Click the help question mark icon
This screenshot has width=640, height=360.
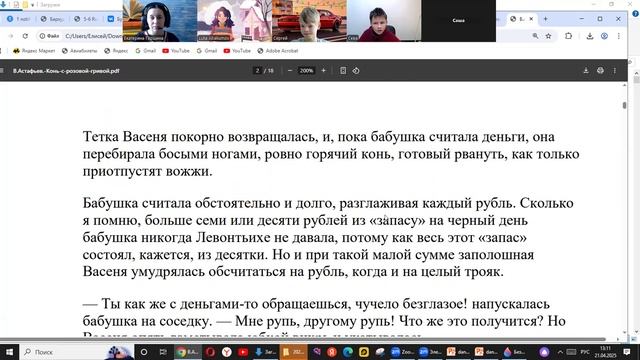[636, 13]
